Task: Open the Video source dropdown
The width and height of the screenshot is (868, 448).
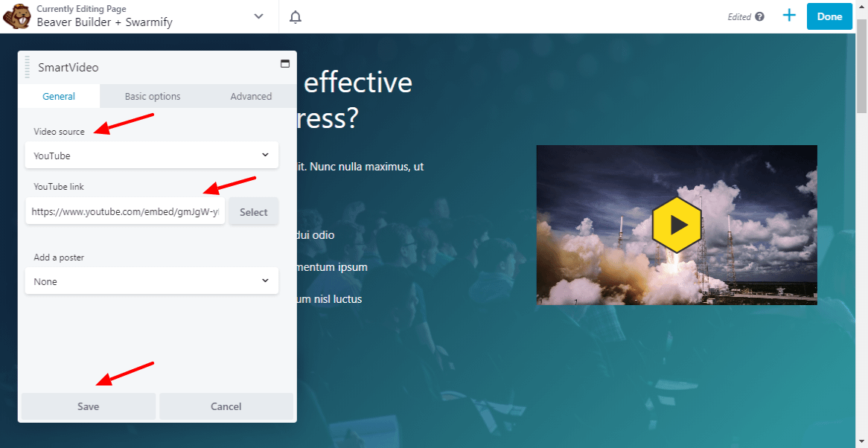Action: click(152, 156)
